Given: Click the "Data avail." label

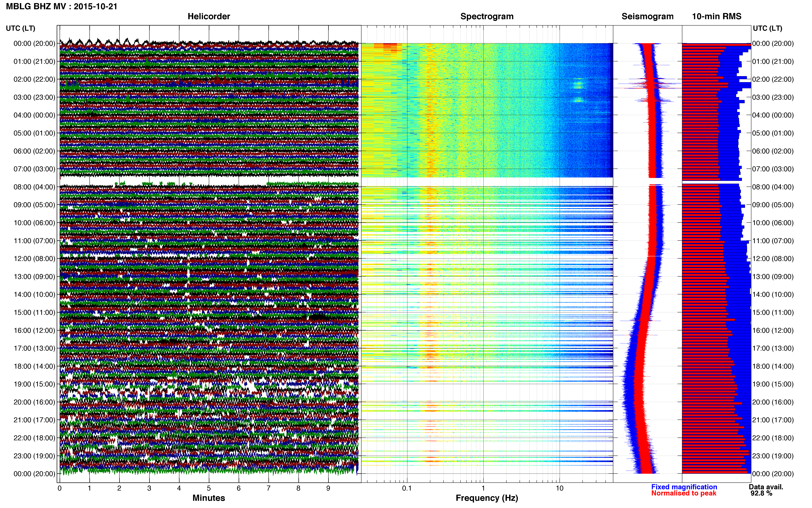Looking at the screenshot, I should point(766,487).
